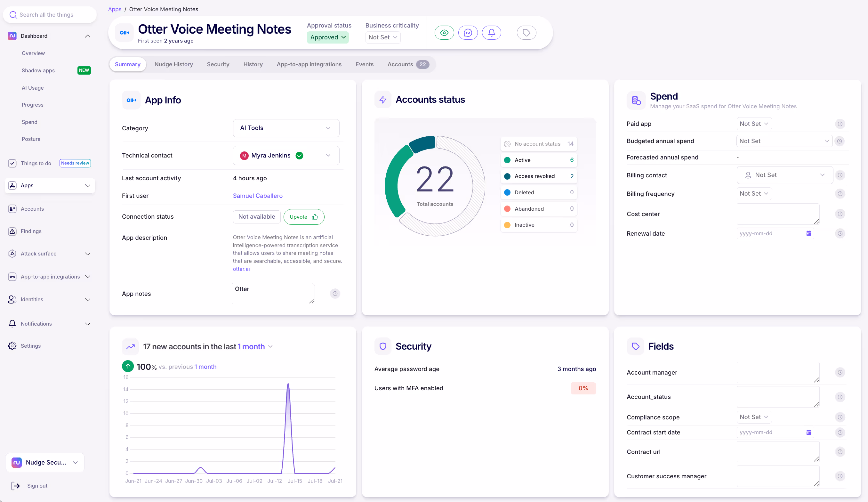Click the search magnifier icon
The image size is (868, 502).
pos(13,15)
